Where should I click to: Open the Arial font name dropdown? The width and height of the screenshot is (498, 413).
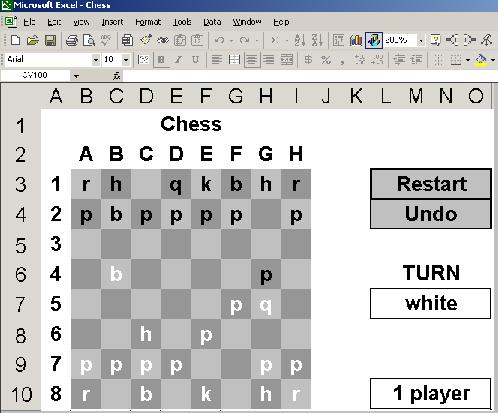click(96, 60)
